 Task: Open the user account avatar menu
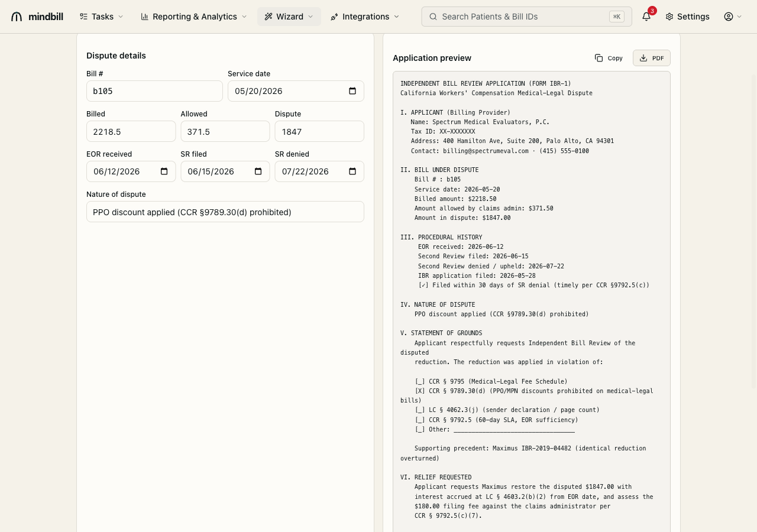[x=729, y=17]
